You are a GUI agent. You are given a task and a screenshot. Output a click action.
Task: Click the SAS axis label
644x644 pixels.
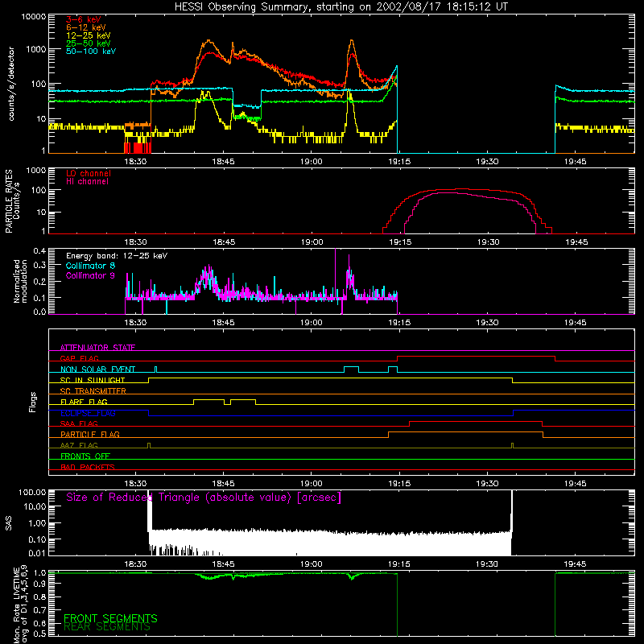click(x=8, y=523)
